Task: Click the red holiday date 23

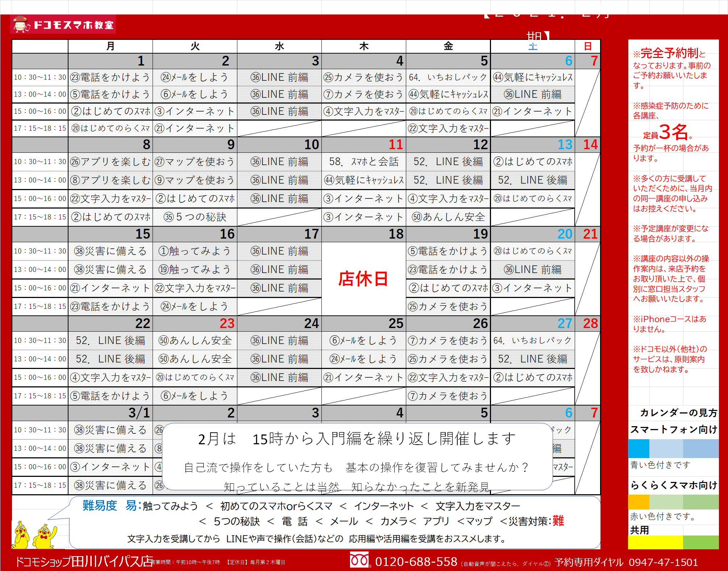Action: (227, 323)
